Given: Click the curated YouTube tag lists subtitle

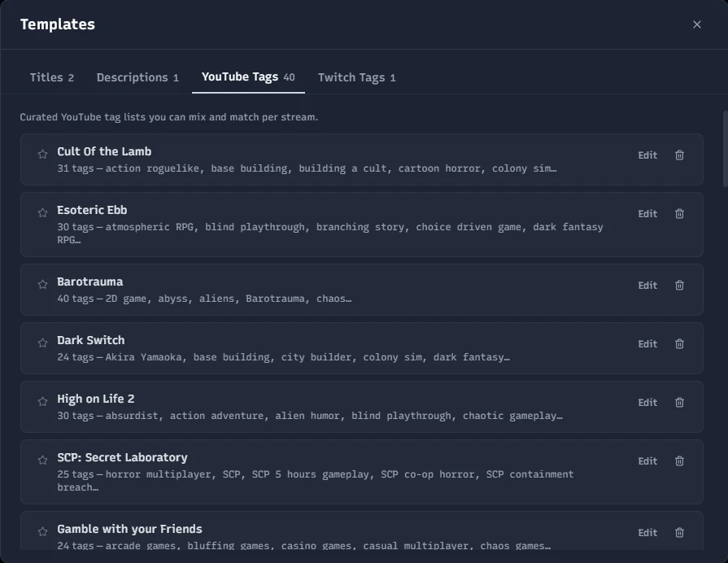Looking at the screenshot, I should [x=169, y=117].
